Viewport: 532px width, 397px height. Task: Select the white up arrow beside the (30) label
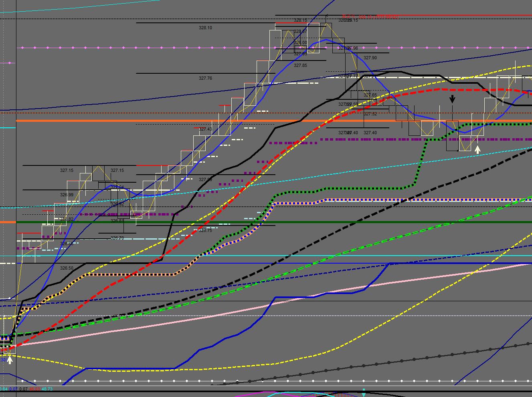pos(10,359)
